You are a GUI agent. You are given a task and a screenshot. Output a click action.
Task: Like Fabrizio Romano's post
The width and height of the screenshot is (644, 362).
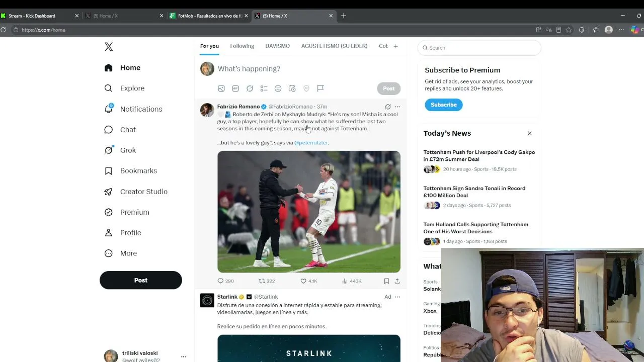(308, 281)
